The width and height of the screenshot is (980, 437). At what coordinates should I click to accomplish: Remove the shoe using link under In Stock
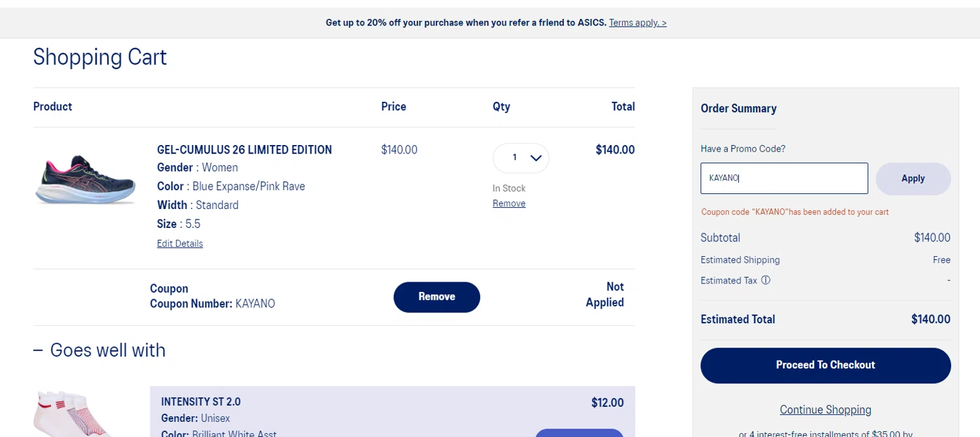point(509,204)
